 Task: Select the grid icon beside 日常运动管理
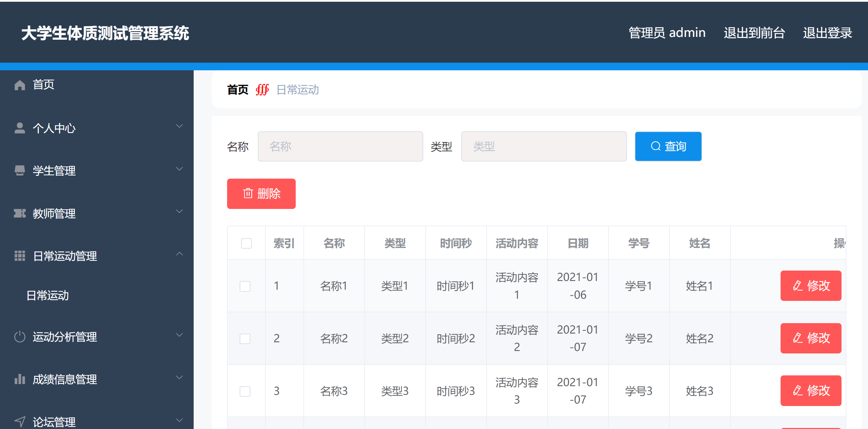point(20,255)
